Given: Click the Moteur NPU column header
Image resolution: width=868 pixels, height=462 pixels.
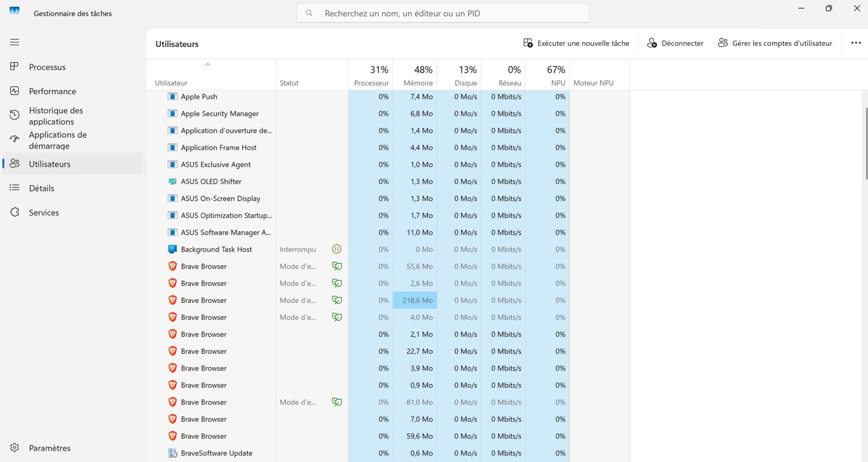Looking at the screenshot, I should 599,75.
